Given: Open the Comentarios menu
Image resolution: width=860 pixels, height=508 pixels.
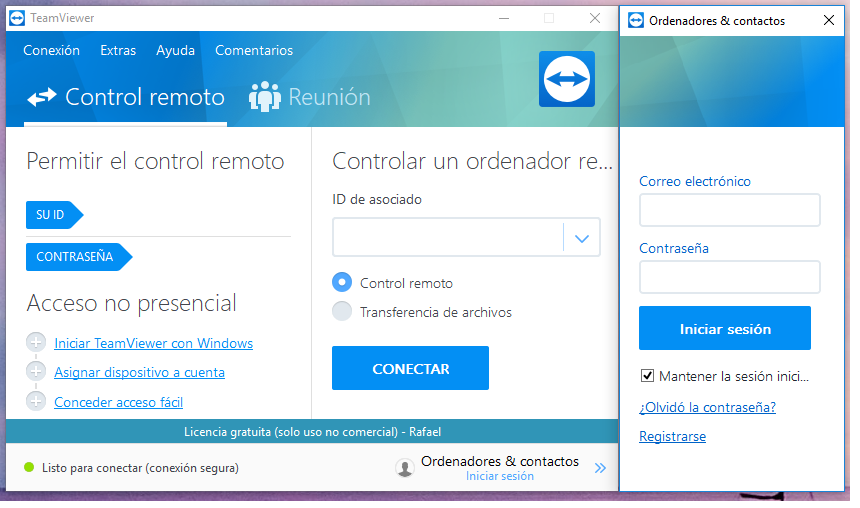Looking at the screenshot, I should [254, 50].
